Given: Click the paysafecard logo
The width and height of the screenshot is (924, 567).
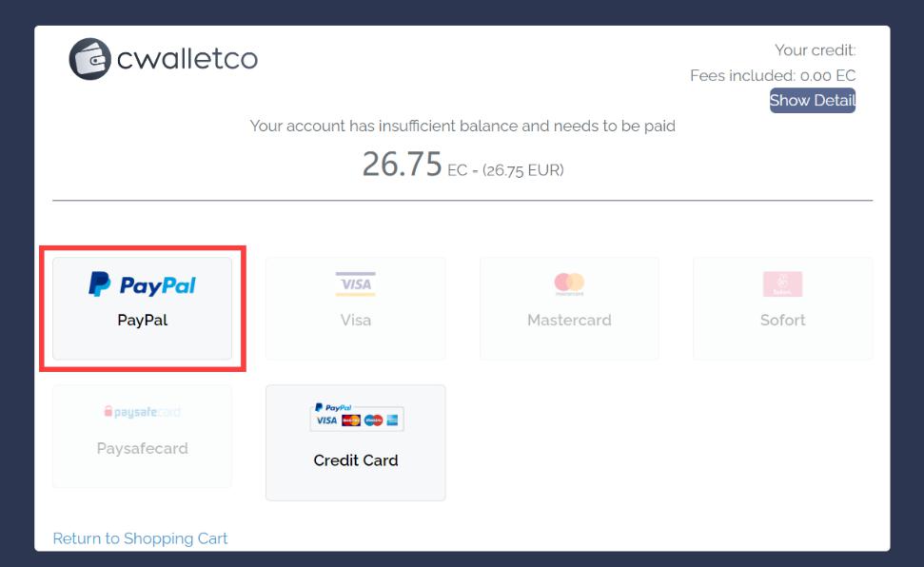Looking at the screenshot, I should point(142,412).
